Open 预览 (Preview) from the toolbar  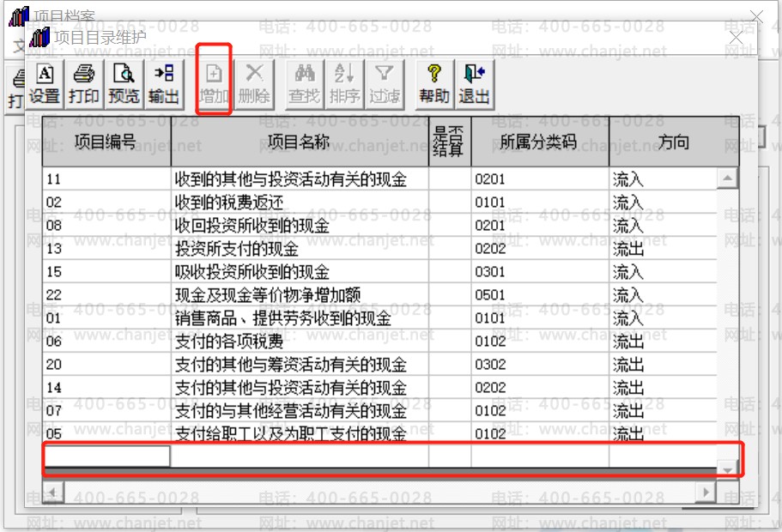coord(124,84)
